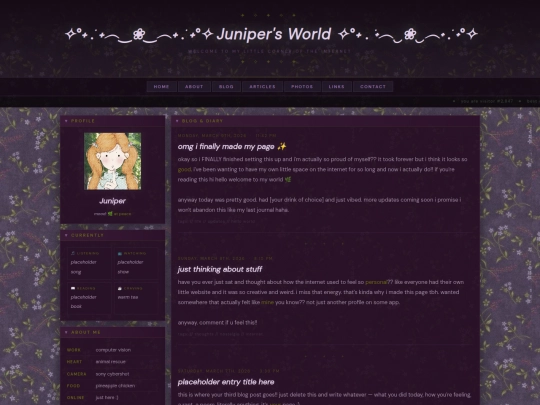540x405 pixels.
Task: Click the highlighted word 'good' in first post
Action: pyautogui.click(x=184, y=169)
